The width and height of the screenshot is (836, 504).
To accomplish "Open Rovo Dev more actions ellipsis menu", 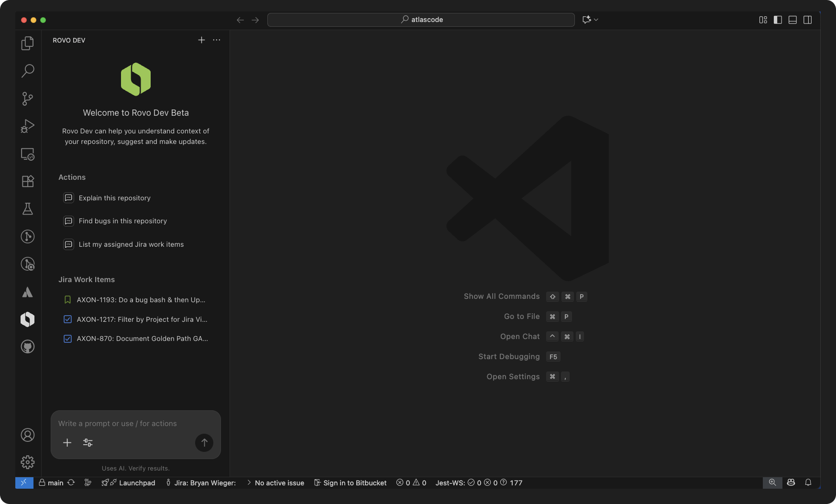I will point(217,40).
